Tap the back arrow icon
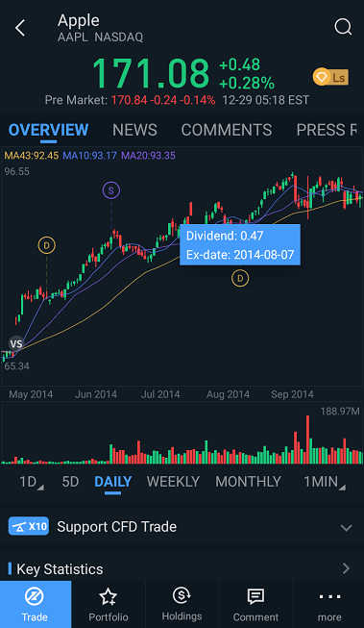 [x=20, y=29]
